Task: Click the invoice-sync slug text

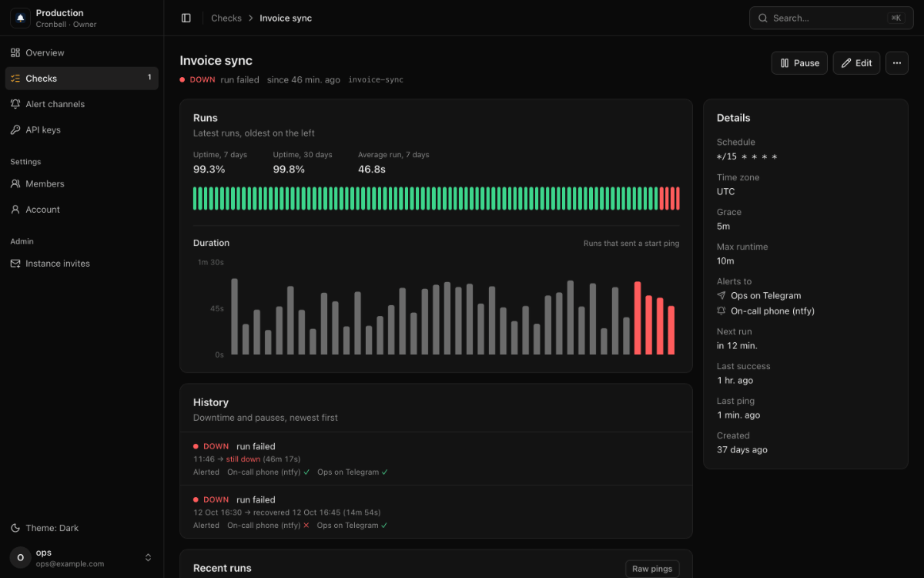Action: [376, 79]
